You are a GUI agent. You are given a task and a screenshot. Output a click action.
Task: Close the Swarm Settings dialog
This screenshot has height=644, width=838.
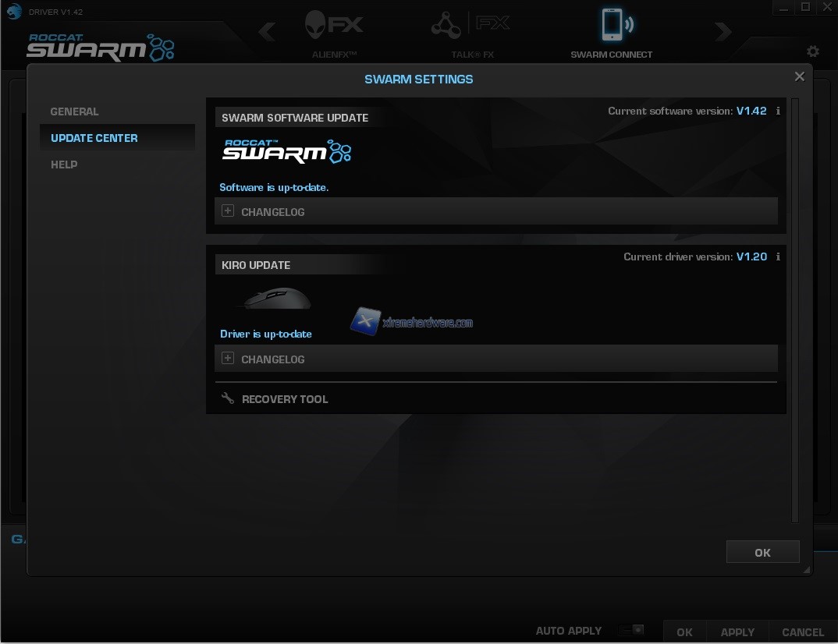point(799,76)
